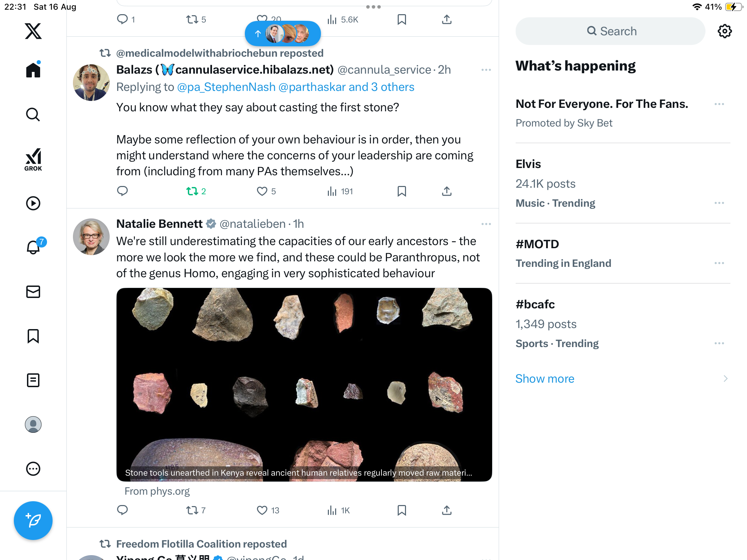Open more options for Elvis trend
747x560 pixels.
click(719, 203)
